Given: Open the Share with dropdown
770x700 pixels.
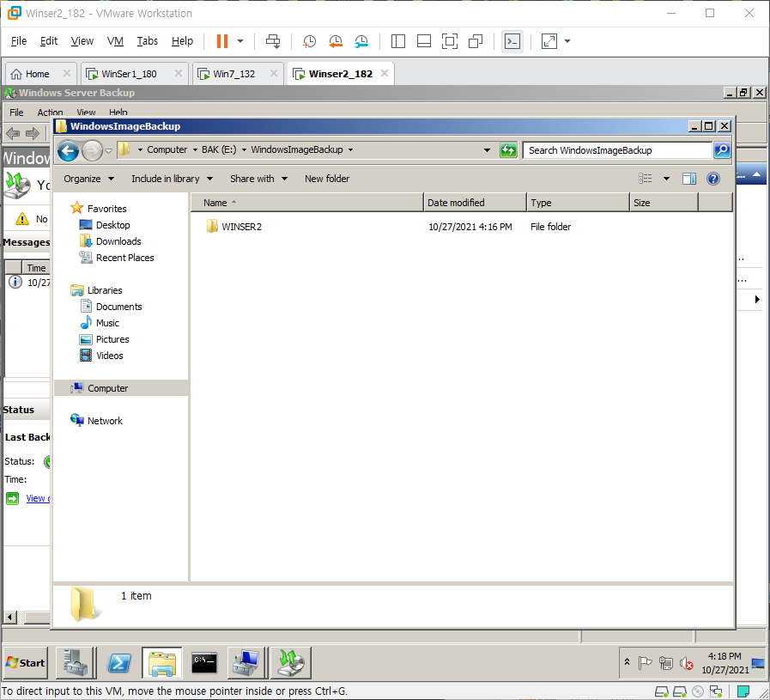Looking at the screenshot, I should [258, 179].
